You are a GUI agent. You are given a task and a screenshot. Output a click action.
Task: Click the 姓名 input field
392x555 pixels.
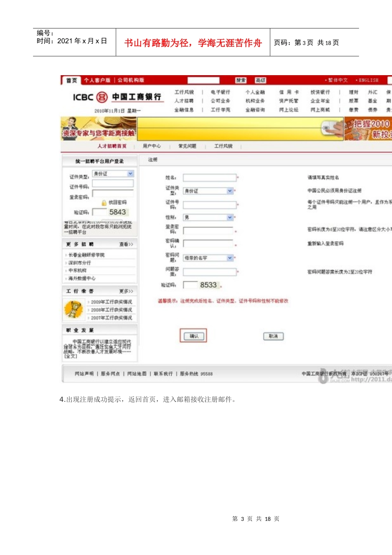coord(210,178)
